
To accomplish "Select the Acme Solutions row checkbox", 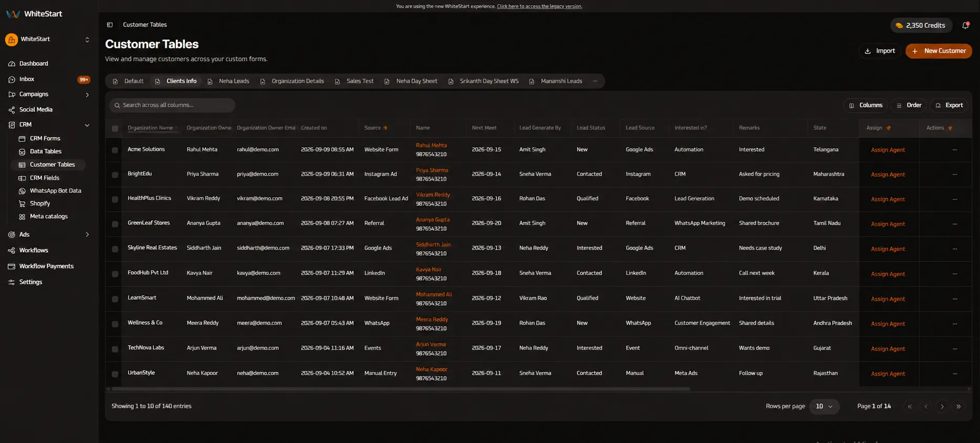I will (x=115, y=150).
